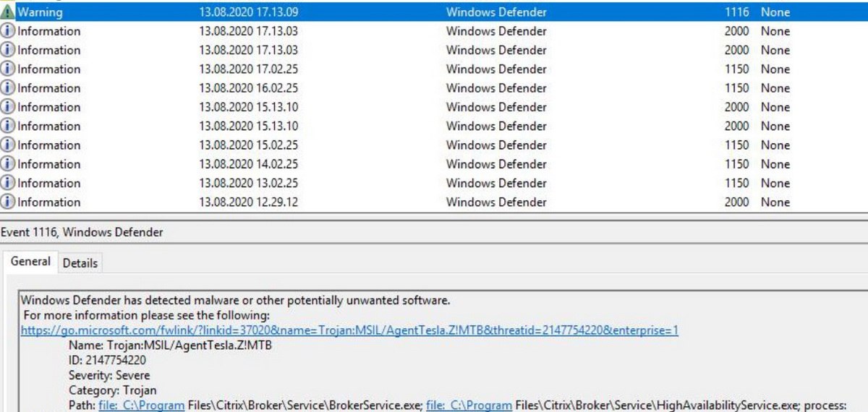
Task: Click the yellow Warning triangle icon
Action: [x=8, y=12]
